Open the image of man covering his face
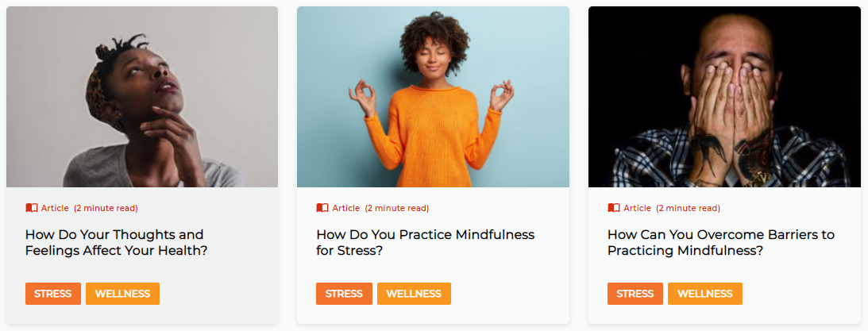The height and width of the screenshot is (331, 868). (724, 97)
